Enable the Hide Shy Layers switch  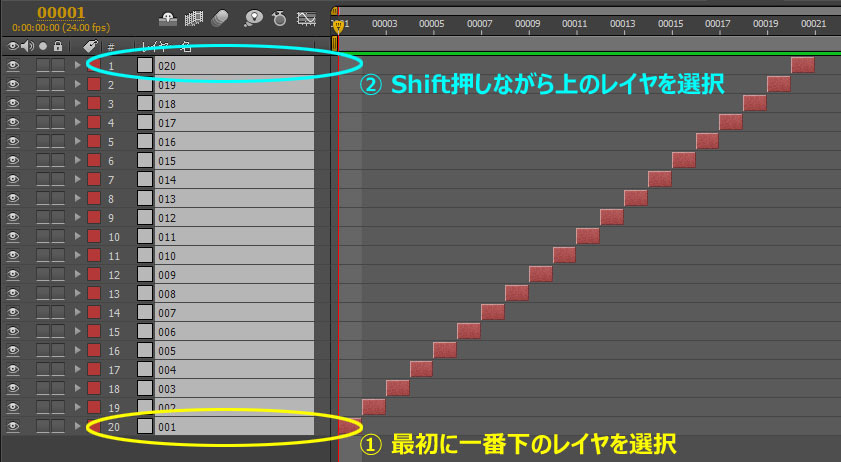click(169, 17)
